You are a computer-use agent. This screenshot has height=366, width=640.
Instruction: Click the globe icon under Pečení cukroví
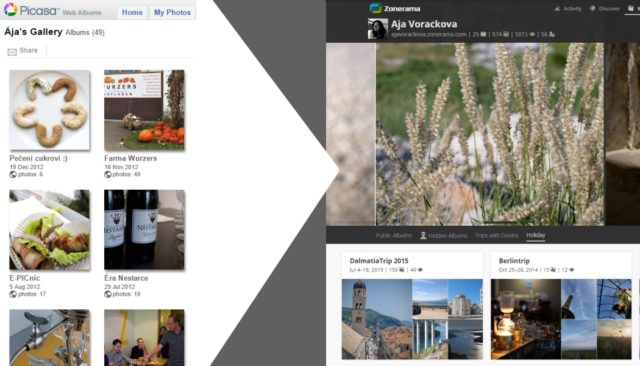[13, 174]
